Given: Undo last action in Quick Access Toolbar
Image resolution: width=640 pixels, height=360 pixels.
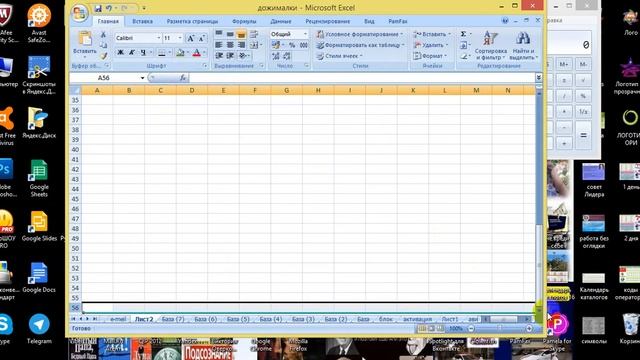Looking at the screenshot, I should point(109,8).
